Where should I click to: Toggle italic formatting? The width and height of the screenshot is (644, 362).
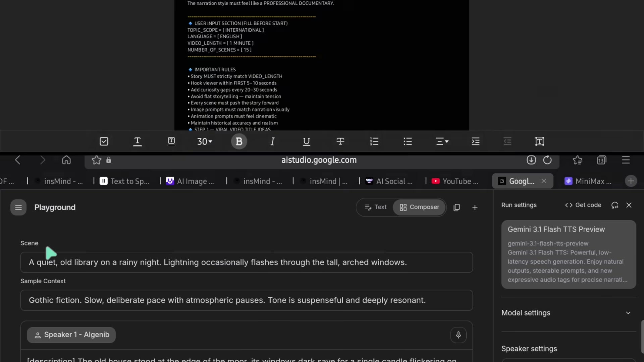272,141
